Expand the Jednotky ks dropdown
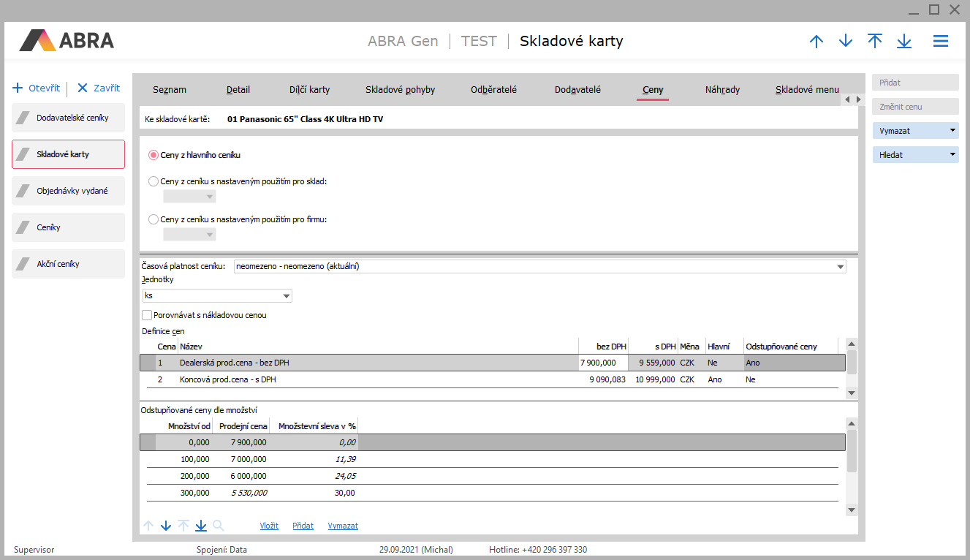 tap(286, 296)
